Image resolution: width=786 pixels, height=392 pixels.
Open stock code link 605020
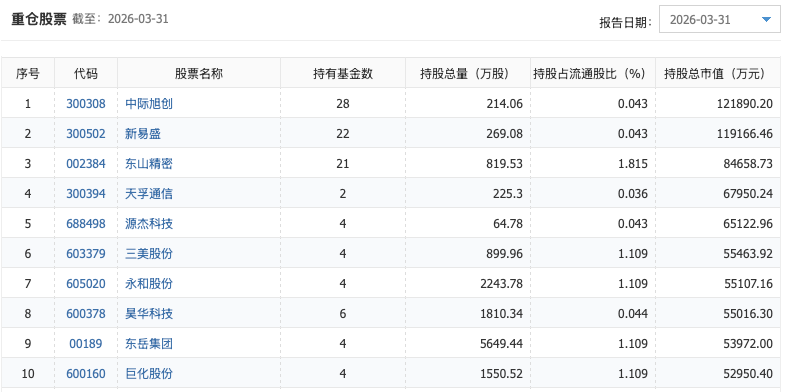86,284
